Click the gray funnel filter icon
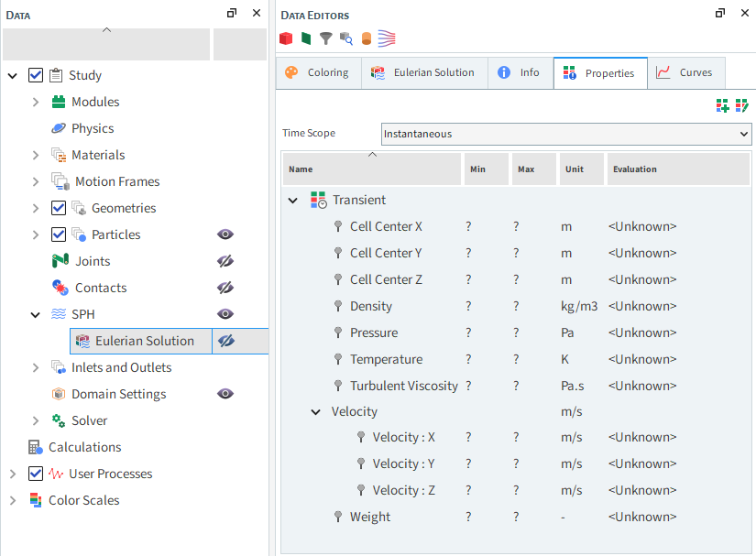 click(326, 38)
